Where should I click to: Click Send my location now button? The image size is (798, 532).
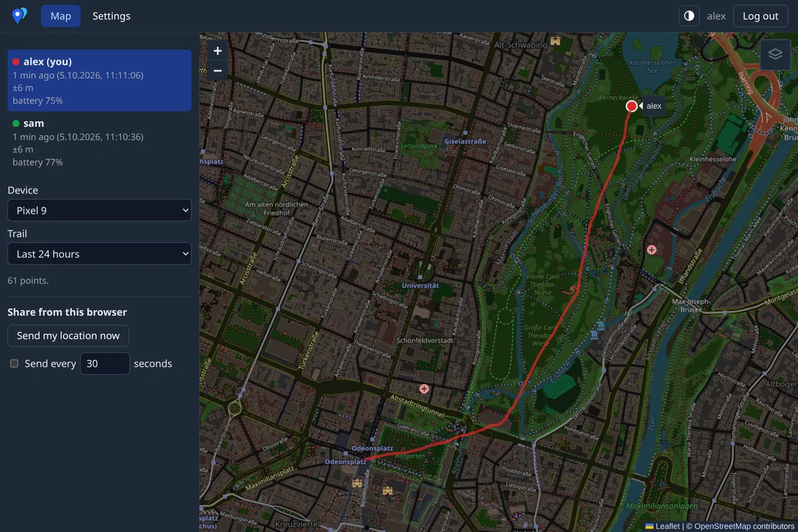pos(68,336)
